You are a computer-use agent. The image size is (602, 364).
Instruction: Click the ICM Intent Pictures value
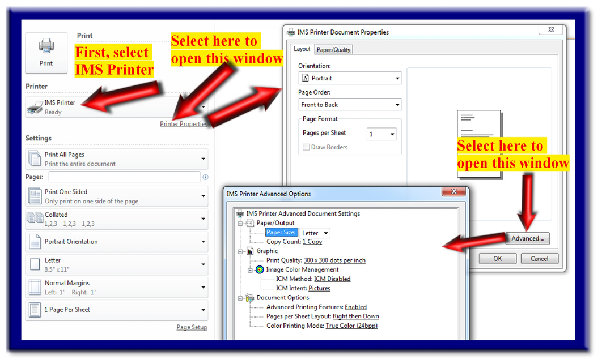pos(320,289)
